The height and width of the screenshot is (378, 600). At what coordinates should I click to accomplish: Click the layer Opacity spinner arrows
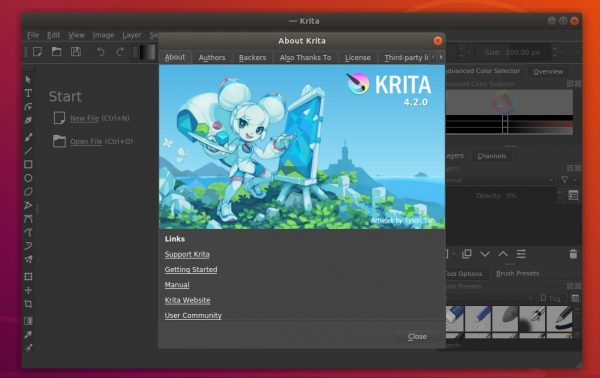[560, 196]
